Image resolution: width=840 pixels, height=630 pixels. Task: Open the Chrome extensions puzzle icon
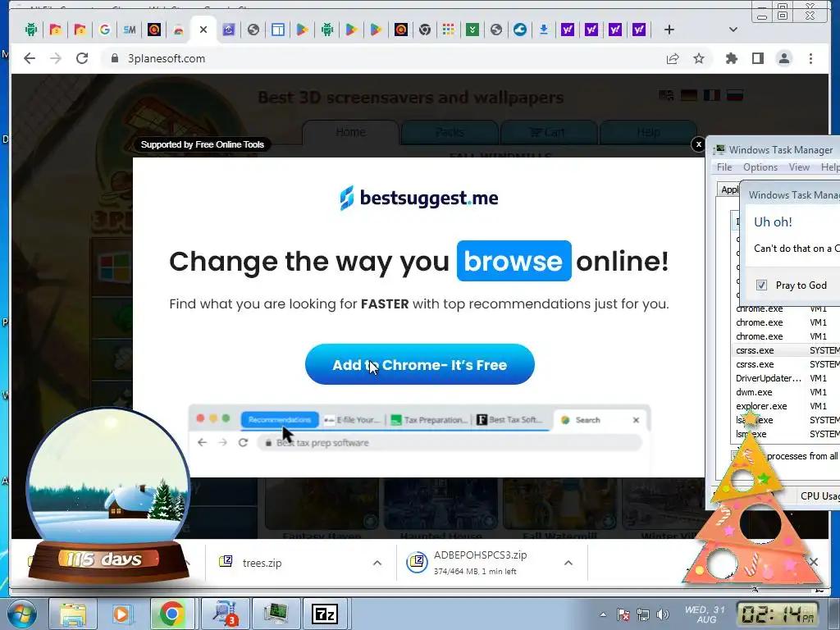coord(731,58)
